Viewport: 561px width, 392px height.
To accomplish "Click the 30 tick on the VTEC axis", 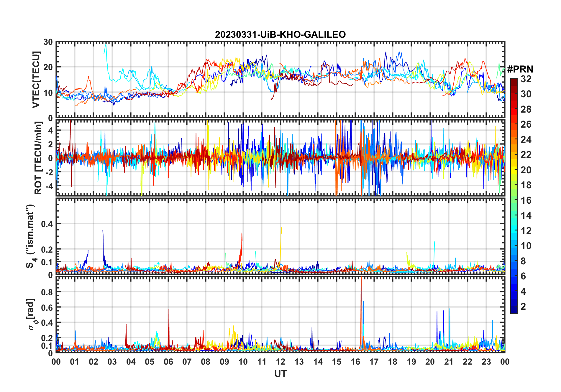I will pyautogui.click(x=48, y=42).
